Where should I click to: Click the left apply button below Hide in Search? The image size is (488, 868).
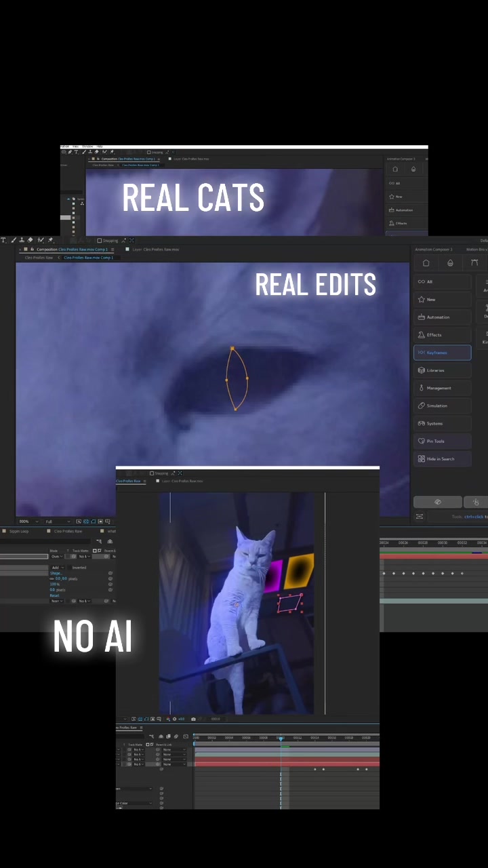point(438,502)
